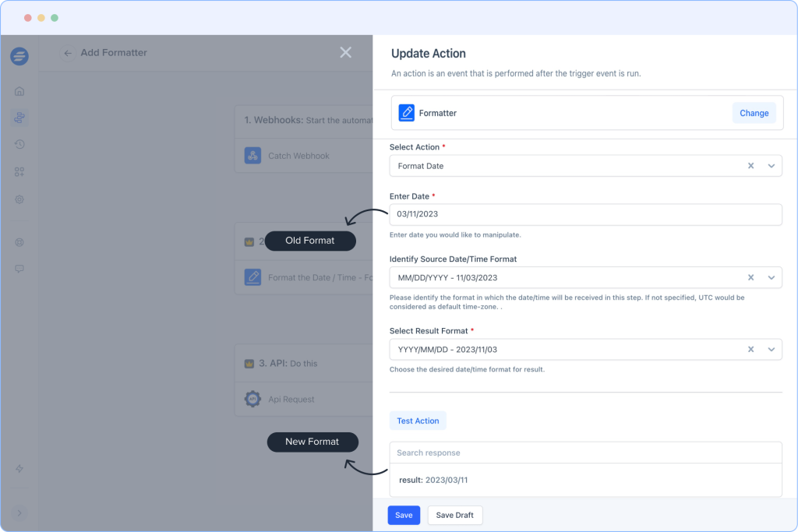The width and height of the screenshot is (798, 532).
Task: Clear the MM/DD/YYYY source format selection
Action: [x=750, y=277]
